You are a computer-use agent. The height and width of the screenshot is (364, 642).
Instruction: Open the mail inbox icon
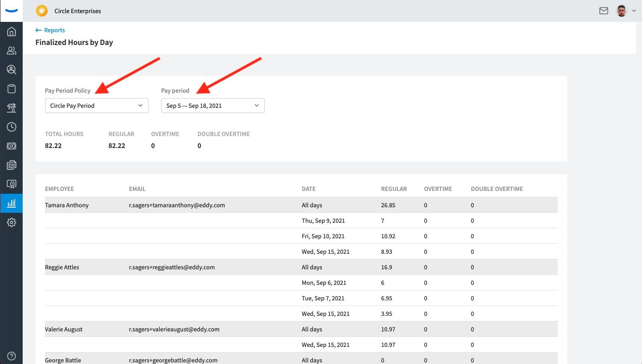pyautogui.click(x=604, y=11)
